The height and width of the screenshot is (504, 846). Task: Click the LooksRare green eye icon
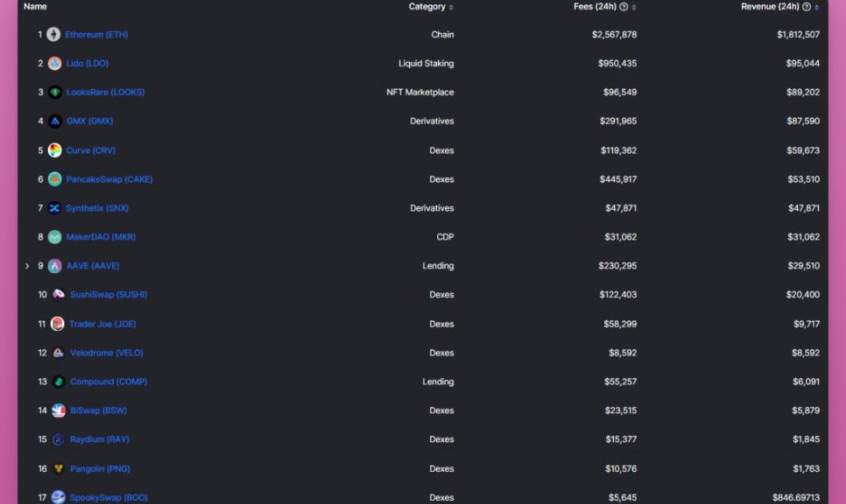[55, 92]
